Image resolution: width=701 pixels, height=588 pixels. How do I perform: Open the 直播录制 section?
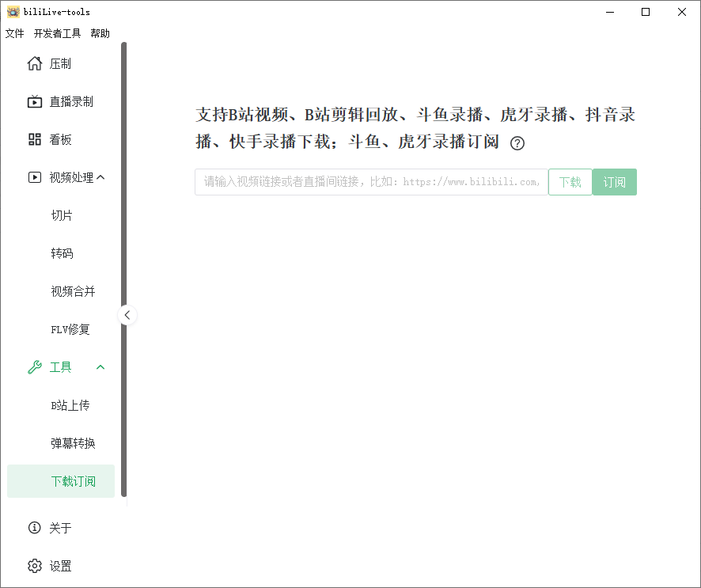[61, 101]
